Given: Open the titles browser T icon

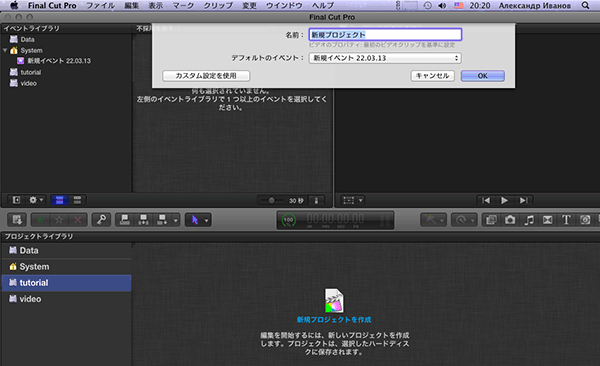Looking at the screenshot, I should click(x=566, y=220).
